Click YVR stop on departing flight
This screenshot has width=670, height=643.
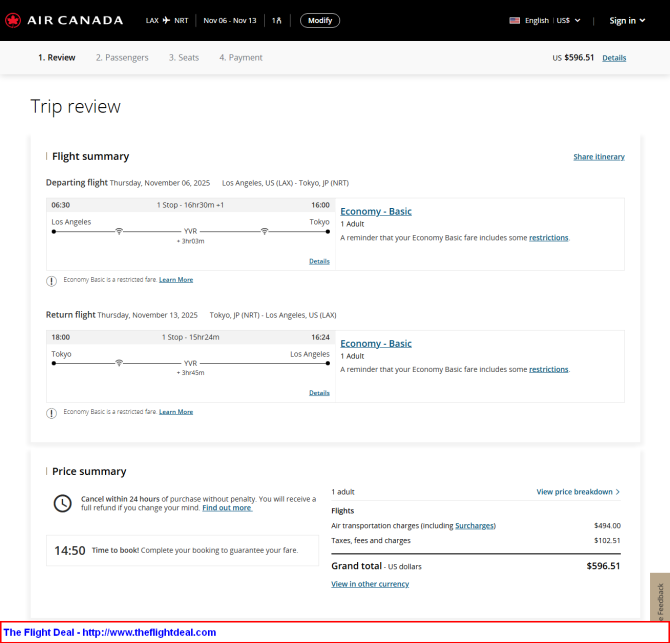point(191,231)
